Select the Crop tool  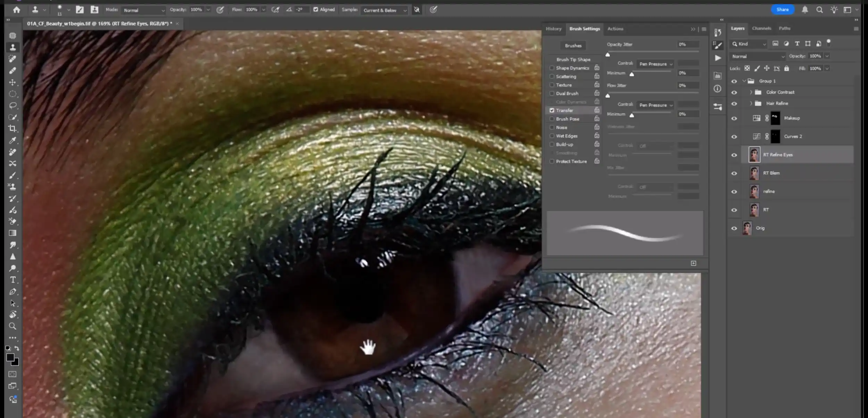(x=12, y=129)
